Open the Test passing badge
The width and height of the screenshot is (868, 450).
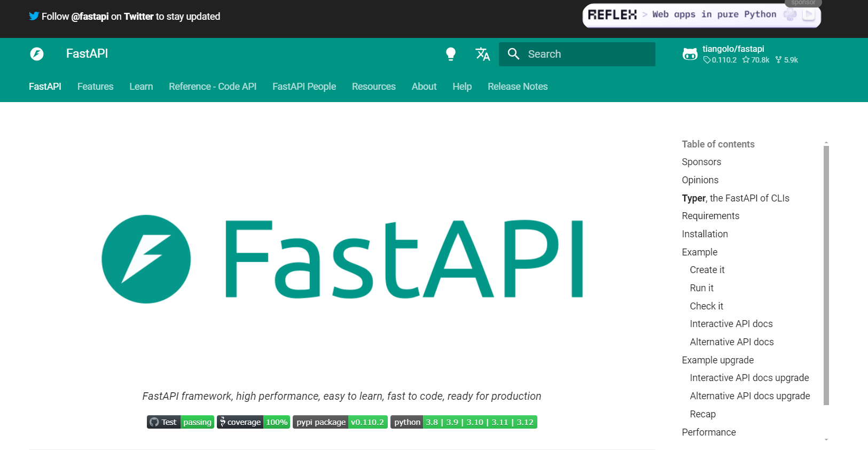coord(181,422)
